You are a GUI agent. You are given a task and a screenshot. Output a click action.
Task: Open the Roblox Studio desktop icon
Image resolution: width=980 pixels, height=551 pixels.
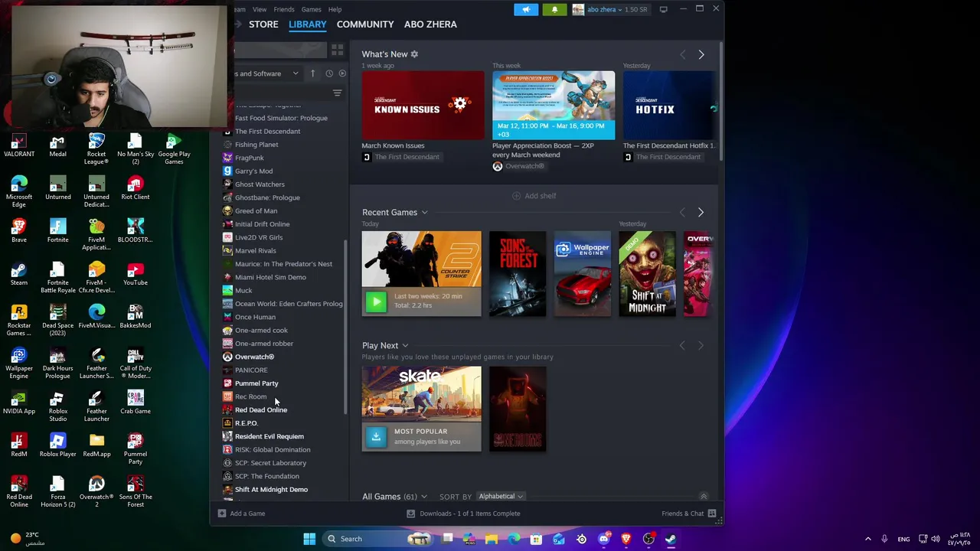(57, 406)
